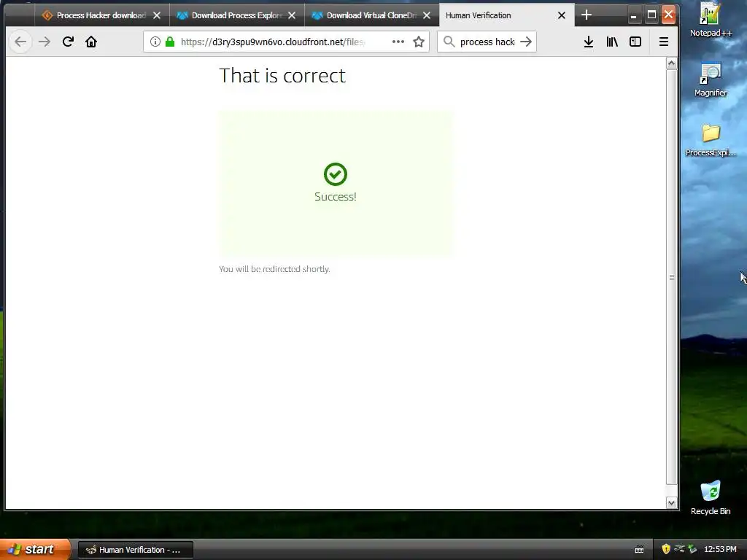Select the ProcessExpl... desktop folder
The width and height of the screenshot is (747, 560).
click(711, 140)
